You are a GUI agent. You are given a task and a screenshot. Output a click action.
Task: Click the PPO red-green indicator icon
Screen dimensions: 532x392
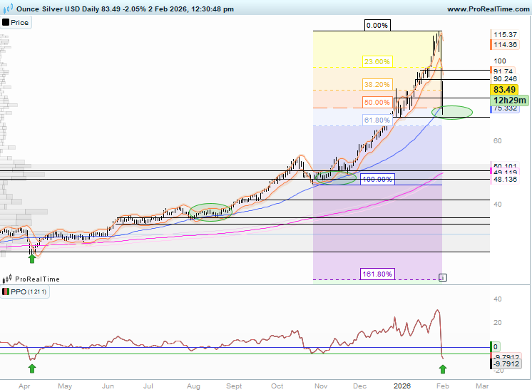(x=6, y=293)
